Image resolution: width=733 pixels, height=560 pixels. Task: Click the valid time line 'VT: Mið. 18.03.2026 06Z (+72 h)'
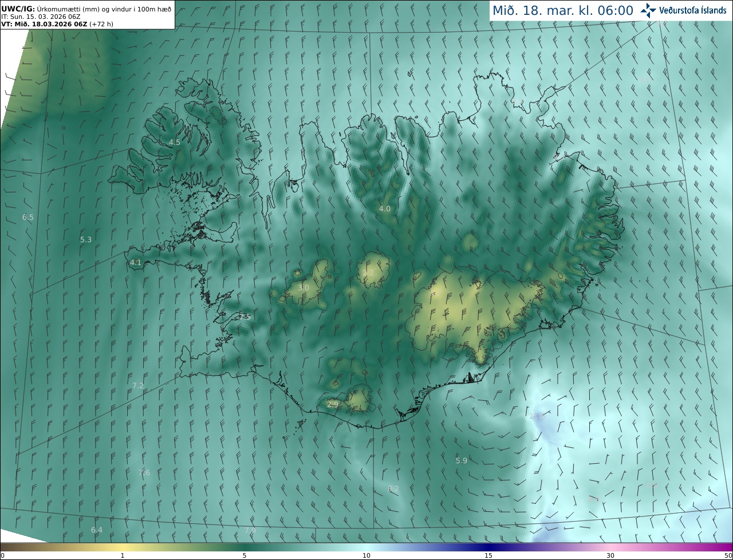pyautogui.click(x=57, y=24)
